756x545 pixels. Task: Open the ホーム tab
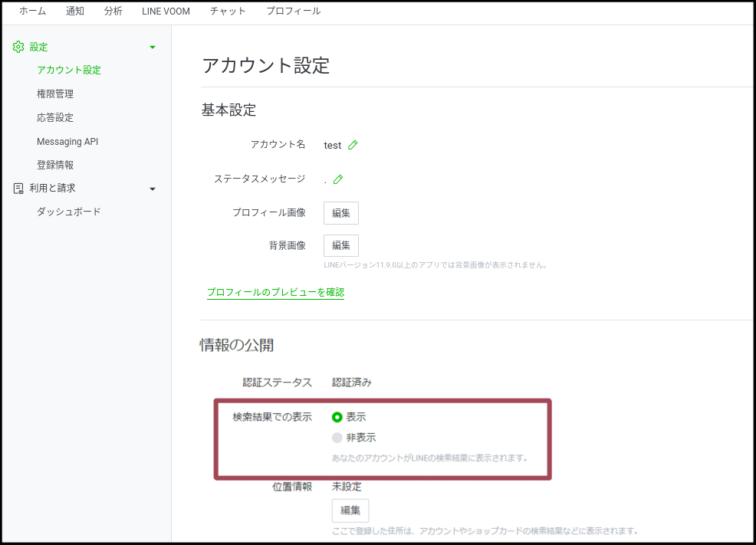tap(32, 11)
